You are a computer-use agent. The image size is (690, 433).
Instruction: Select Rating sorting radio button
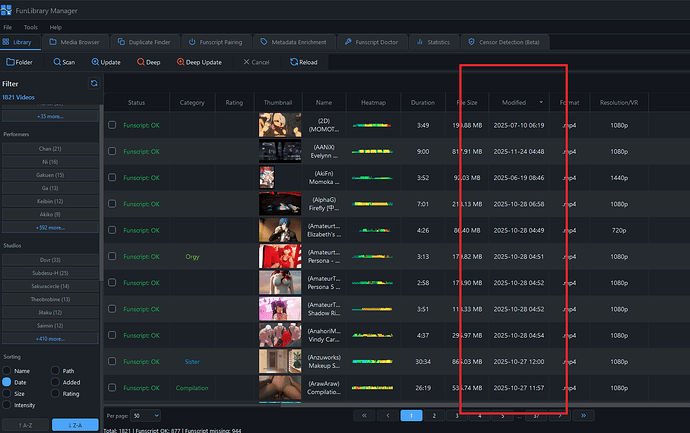(x=55, y=393)
